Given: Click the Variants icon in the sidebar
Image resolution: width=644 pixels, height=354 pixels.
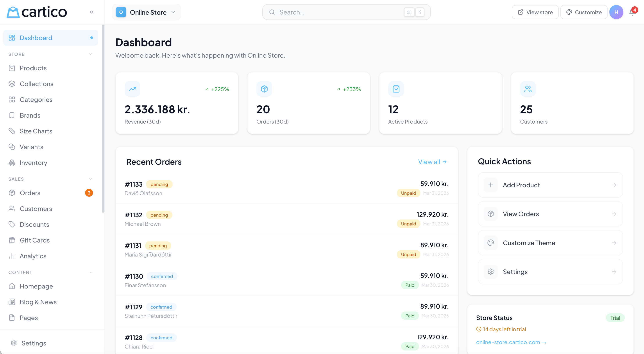Looking at the screenshot, I should 12,147.
